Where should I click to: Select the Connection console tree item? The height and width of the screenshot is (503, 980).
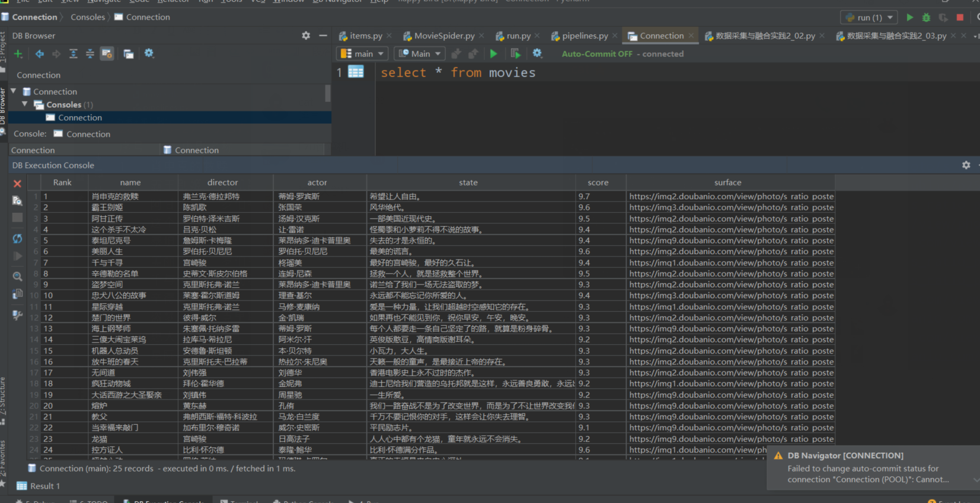(x=80, y=118)
